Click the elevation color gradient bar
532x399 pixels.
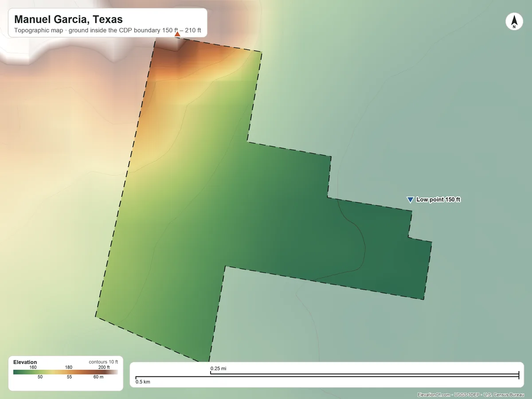66,372
